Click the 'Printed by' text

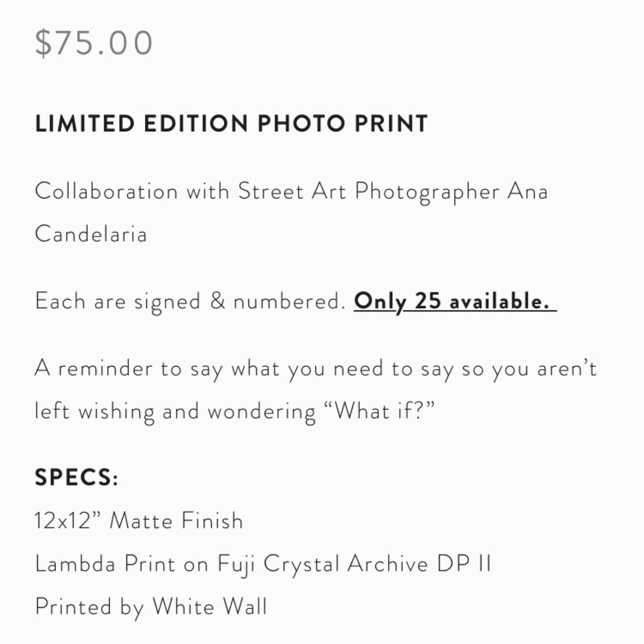89,607
